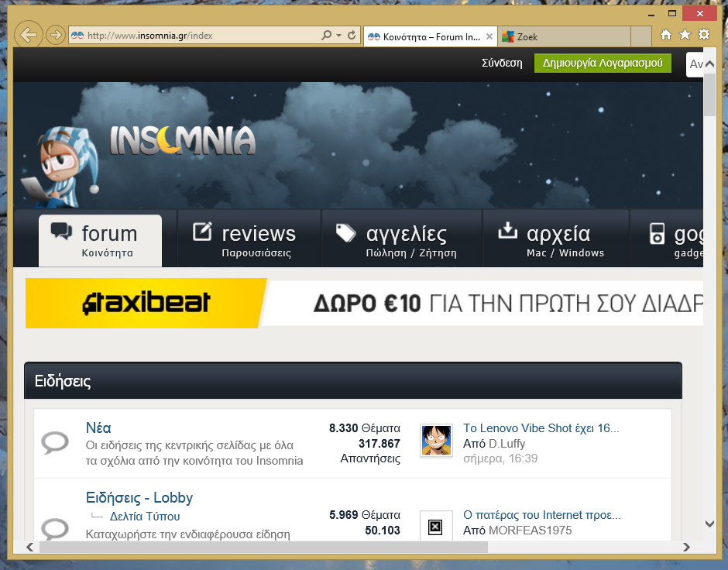Viewport: 728px width, 570px height.
Task: Open browser Tools with the gear icon
Action: 704,35
